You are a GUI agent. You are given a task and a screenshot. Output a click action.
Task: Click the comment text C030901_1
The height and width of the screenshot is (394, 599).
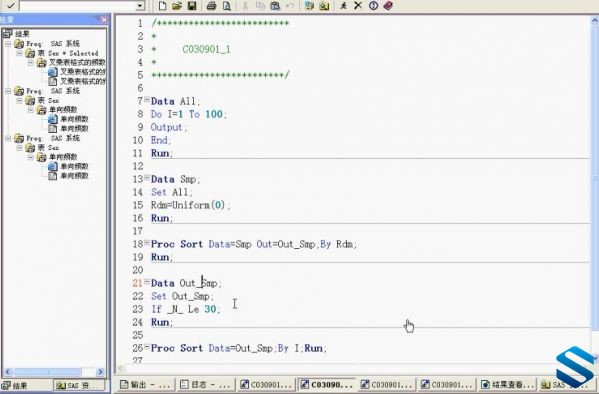206,49
